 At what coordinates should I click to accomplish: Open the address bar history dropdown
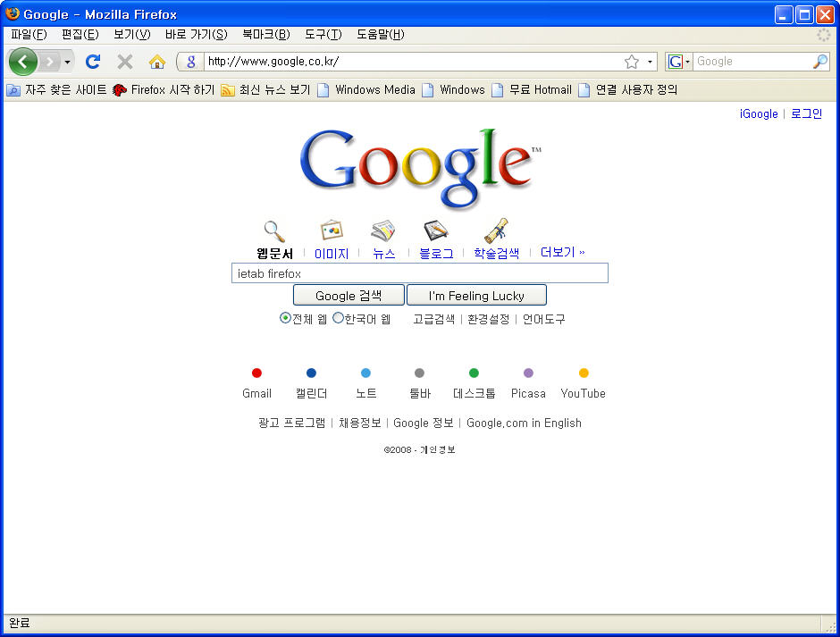[650, 62]
